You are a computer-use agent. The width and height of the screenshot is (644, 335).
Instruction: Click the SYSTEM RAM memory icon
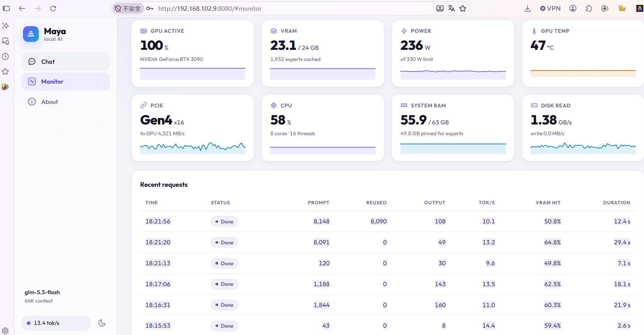click(404, 105)
